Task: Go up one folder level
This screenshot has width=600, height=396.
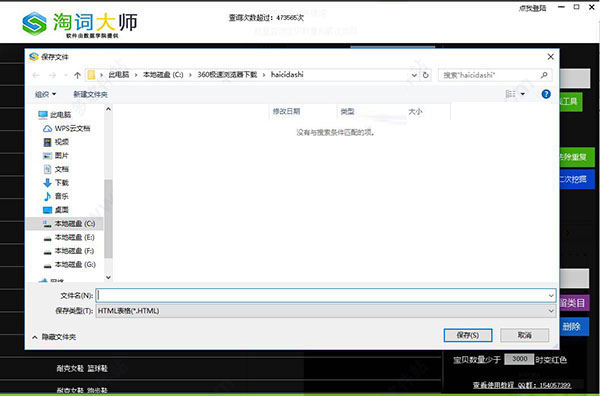Action: click(x=77, y=75)
